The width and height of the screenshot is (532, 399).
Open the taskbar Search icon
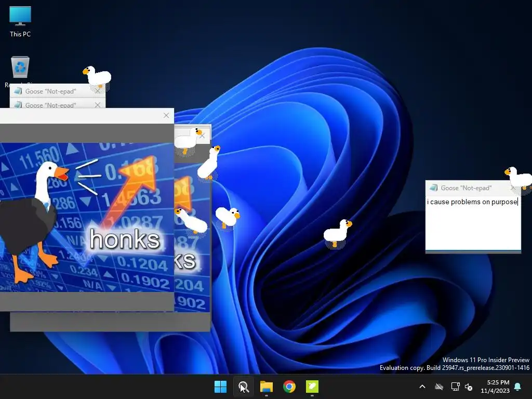(243, 387)
